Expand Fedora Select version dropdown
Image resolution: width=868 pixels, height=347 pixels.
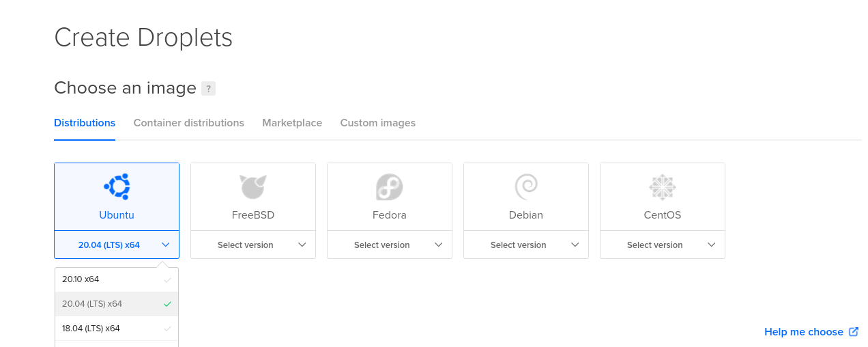click(x=390, y=245)
